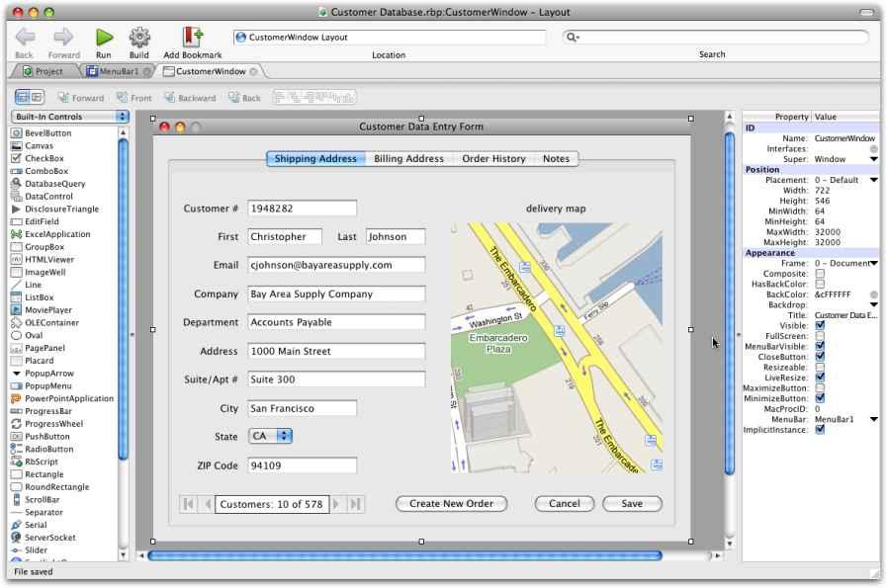Open the MenuBar1 editor tab
The image size is (887, 588).
[120, 71]
